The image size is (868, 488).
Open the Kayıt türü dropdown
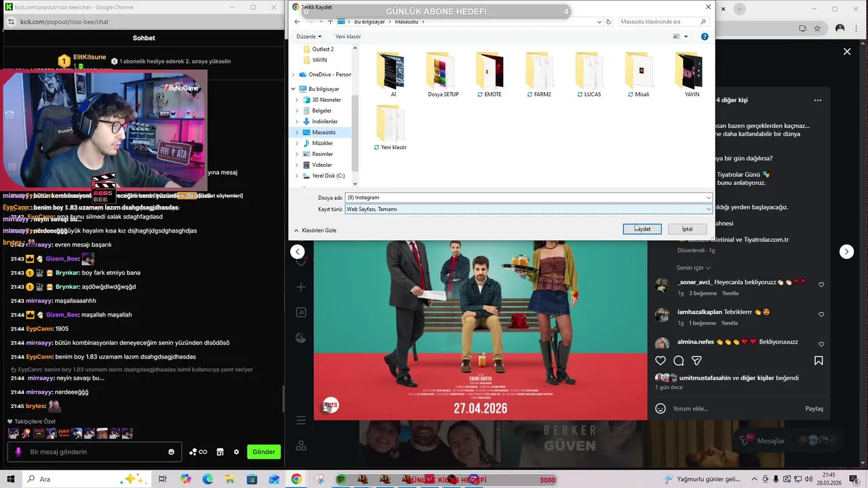529,209
